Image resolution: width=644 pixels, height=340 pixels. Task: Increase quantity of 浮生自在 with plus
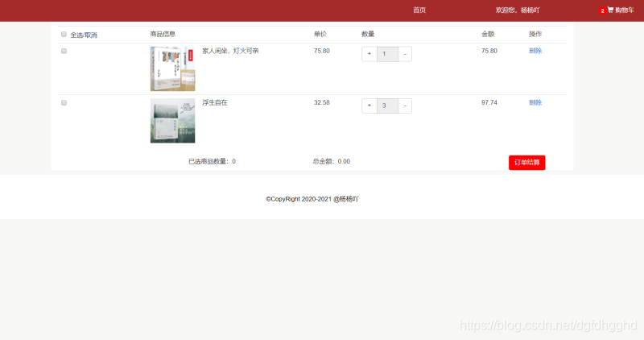tap(369, 106)
